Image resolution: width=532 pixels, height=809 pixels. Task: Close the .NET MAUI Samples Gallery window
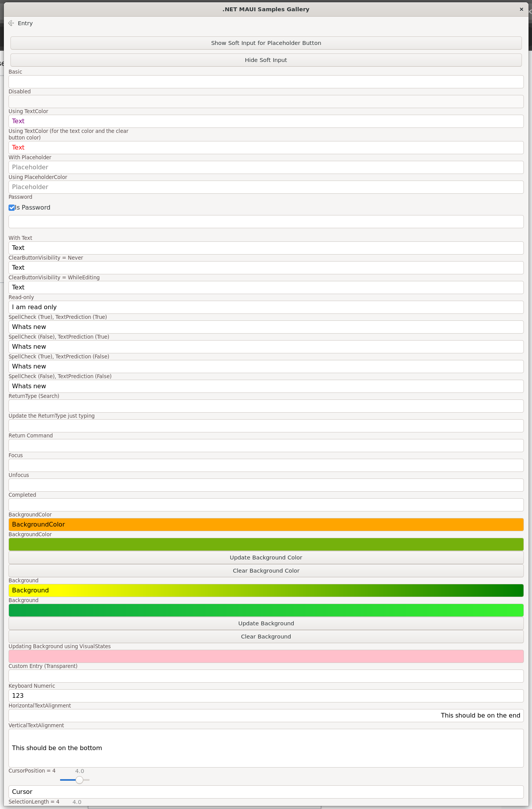(x=521, y=9)
